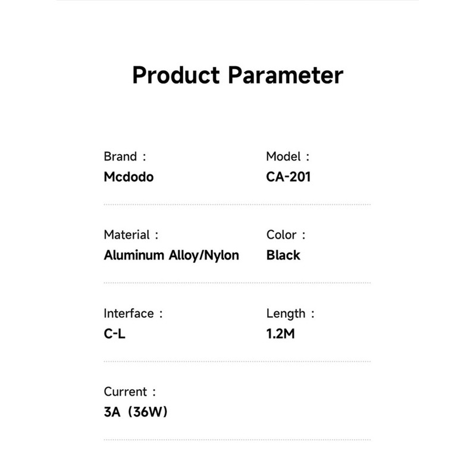Click the dotted divider below Mcdodo
The image size is (476, 476).
click(237, 204)
